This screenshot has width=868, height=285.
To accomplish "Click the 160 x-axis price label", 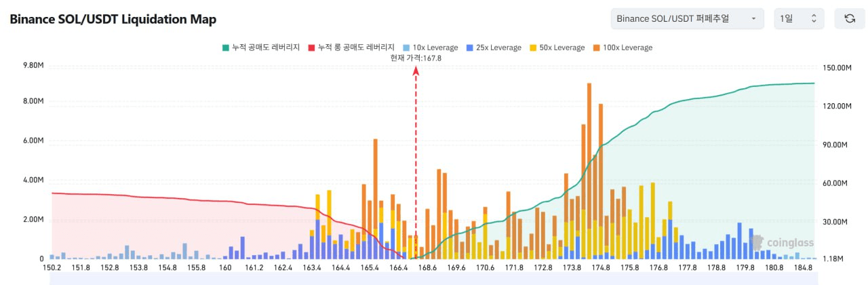I will tap(226, 268).
